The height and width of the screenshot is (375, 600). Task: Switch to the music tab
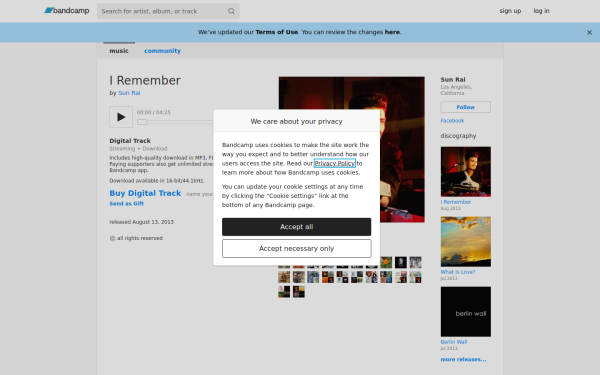[x=119, y=51]
